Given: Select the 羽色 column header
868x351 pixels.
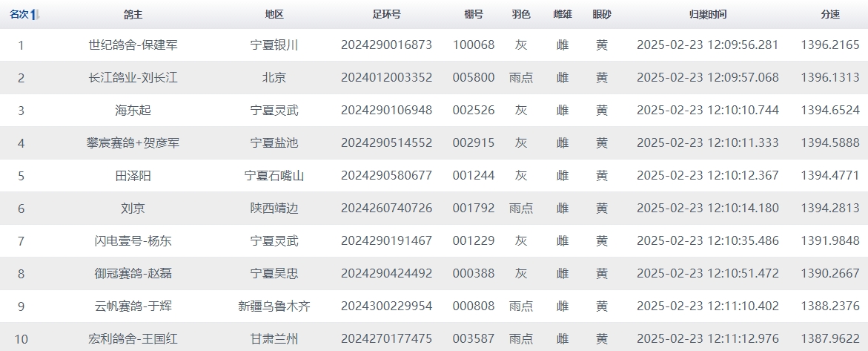Looking at the screenshot, I should coord(520,15).
